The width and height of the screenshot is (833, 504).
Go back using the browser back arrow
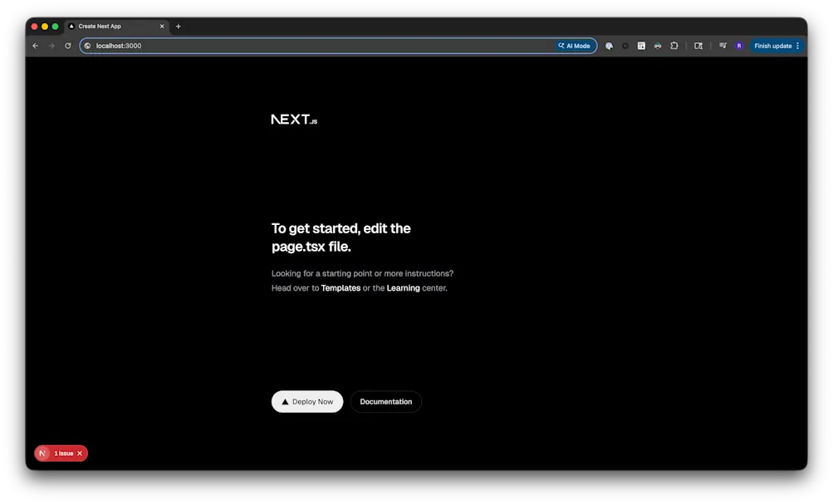click(x=36, y=46)
